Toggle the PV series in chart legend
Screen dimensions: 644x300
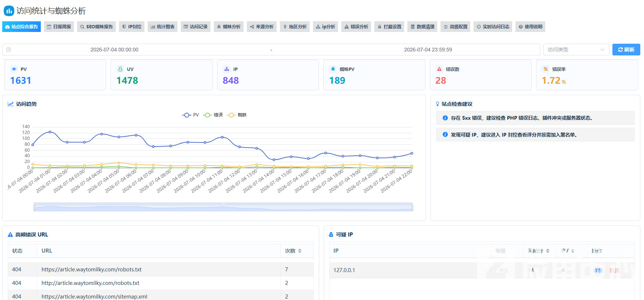click(190, 115)
